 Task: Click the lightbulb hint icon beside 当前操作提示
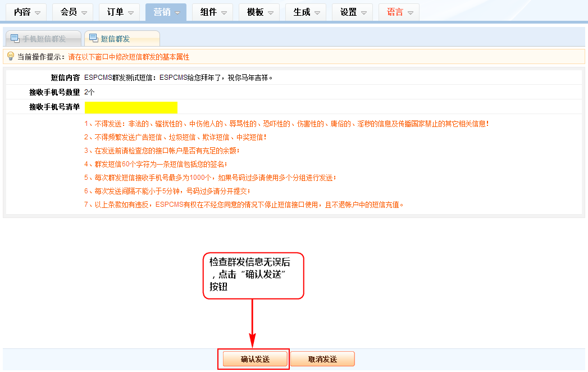(x=10, y=56)
